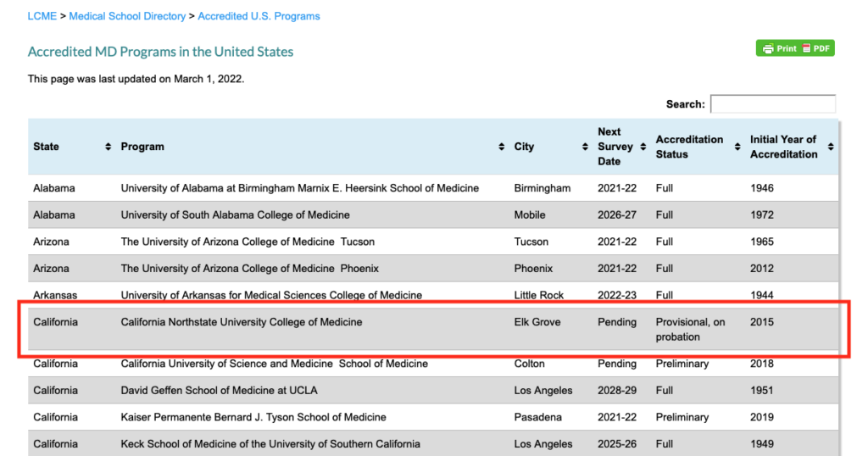Select University of Alabama at Birmingham Heersink program

coord(299,188)
